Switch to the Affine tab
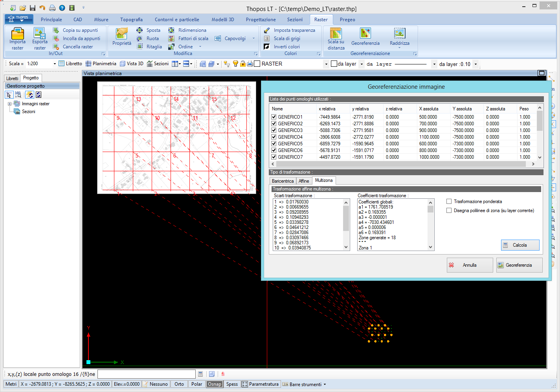Viewport: 560px width, 392px height. (x=304, y=181)
